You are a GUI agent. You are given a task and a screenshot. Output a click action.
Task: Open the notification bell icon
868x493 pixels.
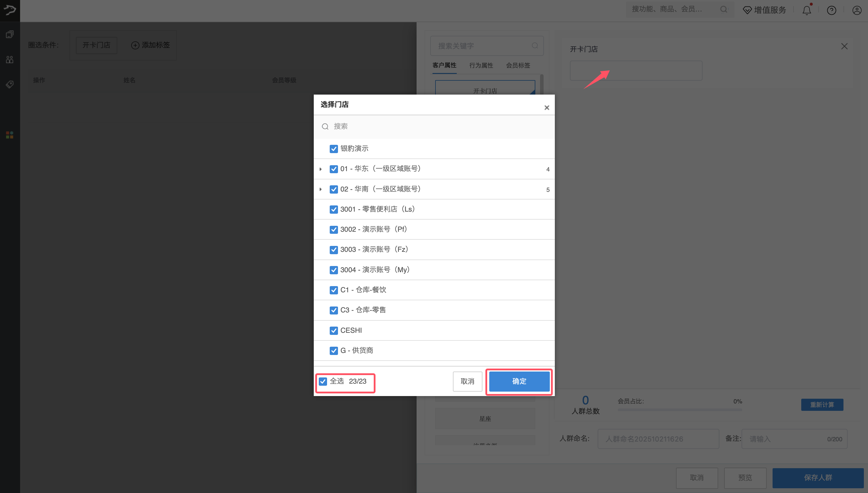(807, 10)
